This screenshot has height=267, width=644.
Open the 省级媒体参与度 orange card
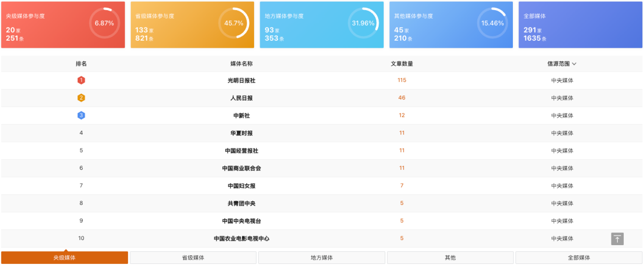[x=192, y=25]
